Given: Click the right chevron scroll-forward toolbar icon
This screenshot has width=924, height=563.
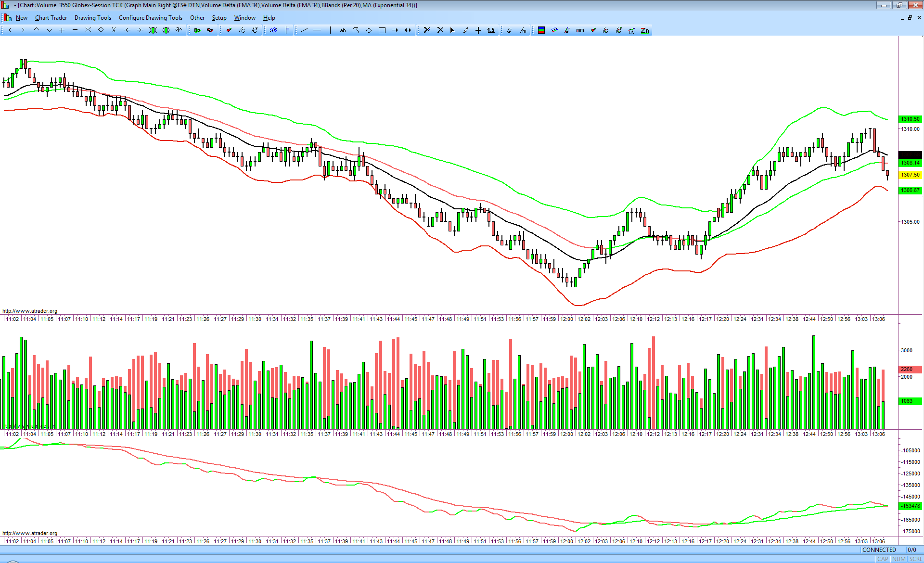Looking at the screenshot, I should click(x=23, y=30).
